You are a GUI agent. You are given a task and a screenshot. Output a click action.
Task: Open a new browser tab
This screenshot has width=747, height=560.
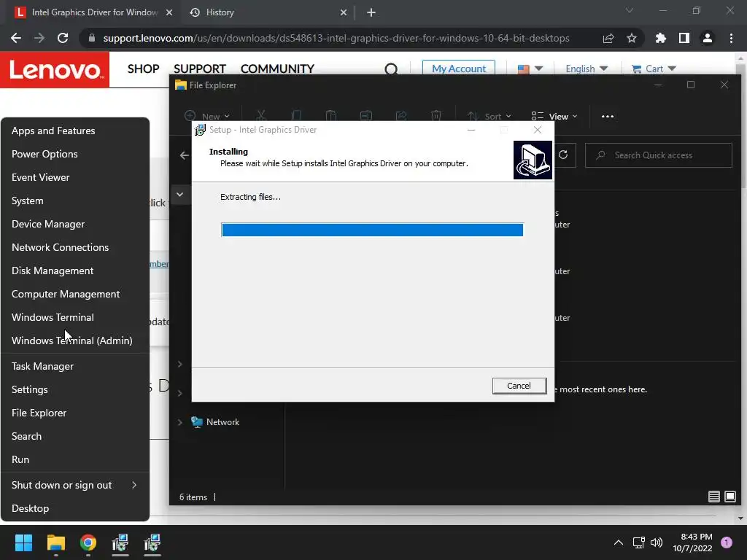point(371,12)
